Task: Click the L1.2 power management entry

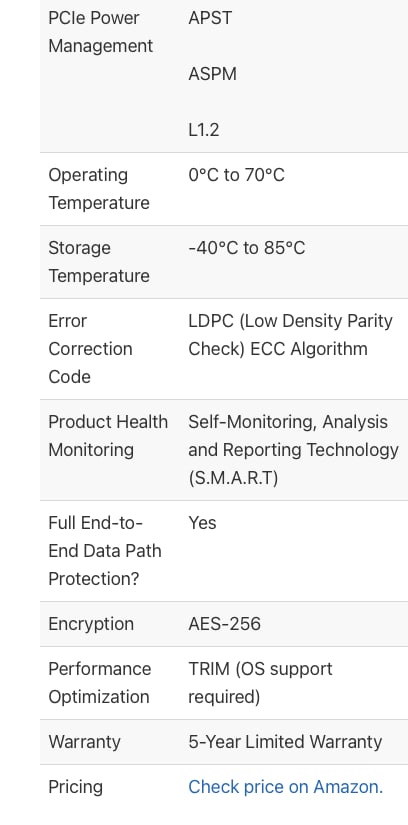Action: pos(204,130)
